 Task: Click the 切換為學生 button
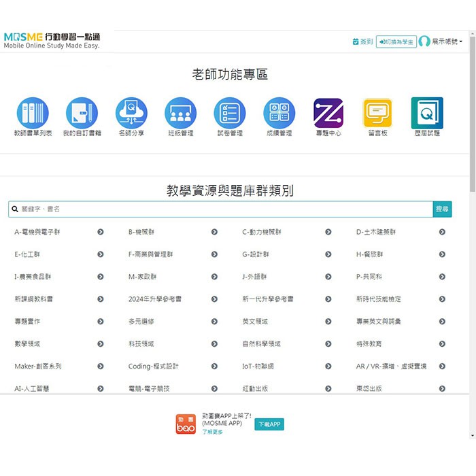coord(396,41)
